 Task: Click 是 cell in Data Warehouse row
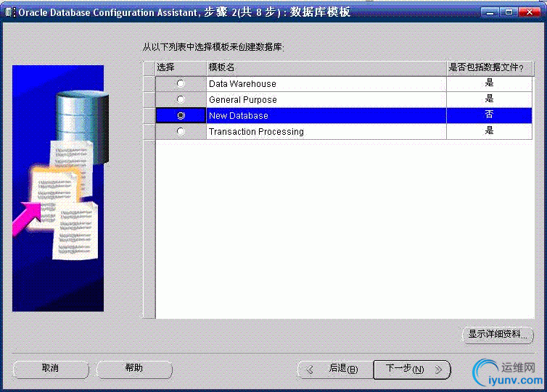pos(490,83)
